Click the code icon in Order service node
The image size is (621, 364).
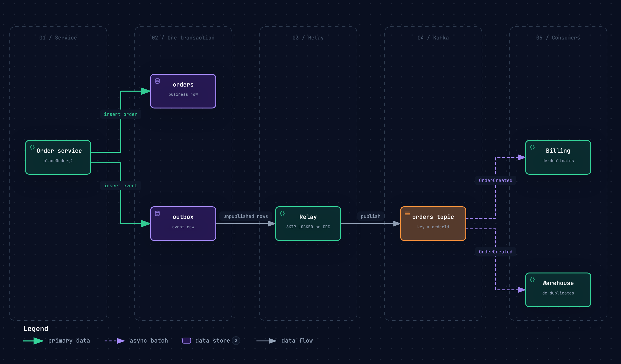point(32,147)
